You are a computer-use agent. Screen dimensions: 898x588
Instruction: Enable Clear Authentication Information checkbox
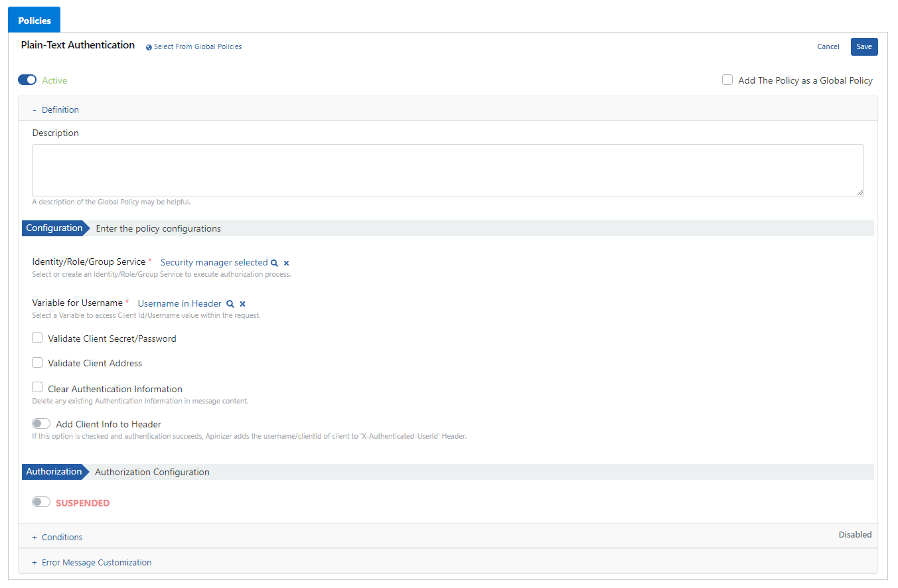[38, 388]
